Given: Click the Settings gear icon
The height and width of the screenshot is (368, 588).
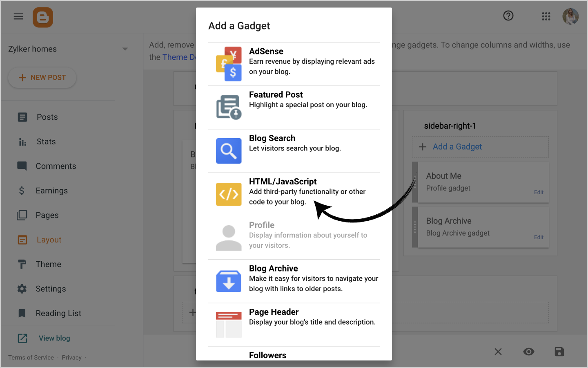Looking at the screenshot, I should pos(22,289).
